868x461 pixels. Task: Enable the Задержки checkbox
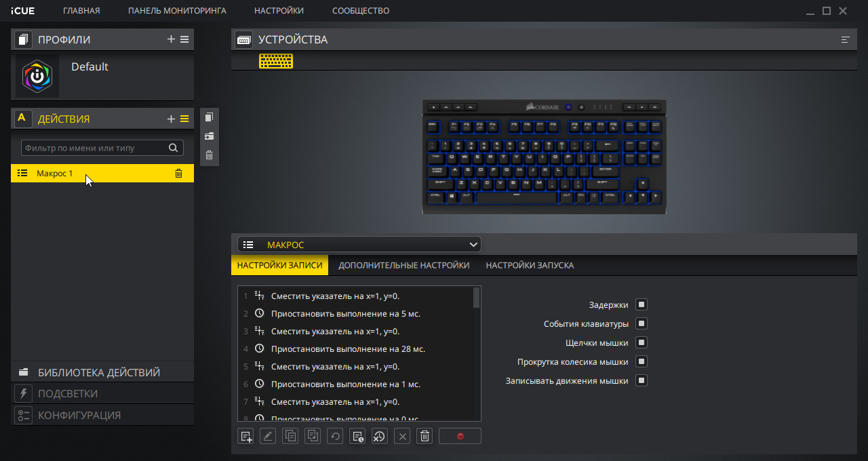641,305
